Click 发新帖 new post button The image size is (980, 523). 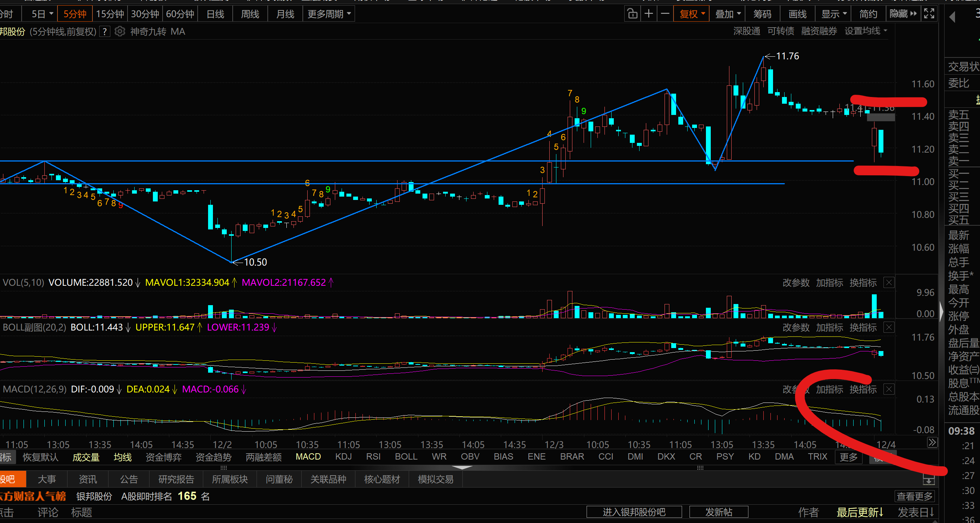pos(718,512)
